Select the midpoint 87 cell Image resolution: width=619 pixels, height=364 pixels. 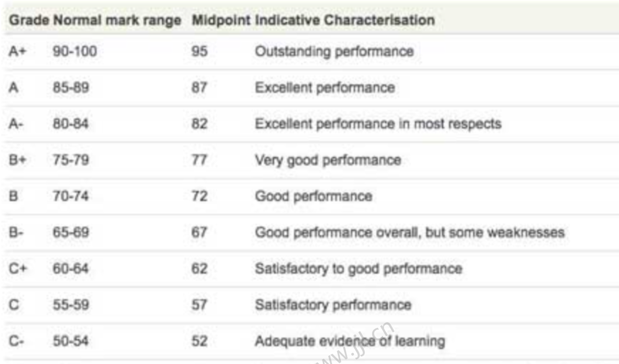[199, 88]
